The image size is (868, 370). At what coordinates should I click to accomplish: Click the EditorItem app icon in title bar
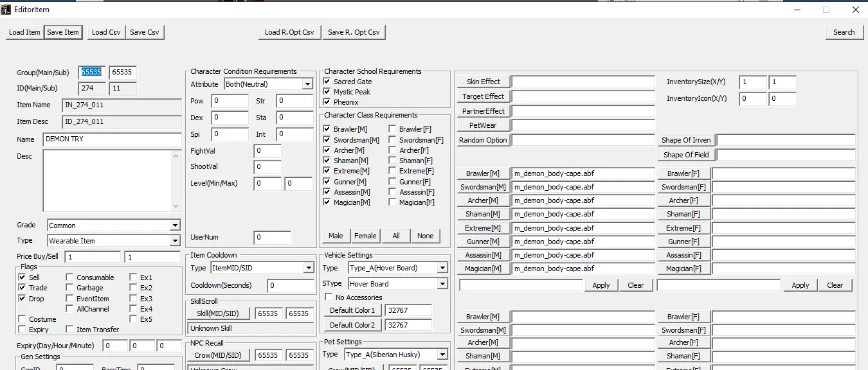[6, 10]
